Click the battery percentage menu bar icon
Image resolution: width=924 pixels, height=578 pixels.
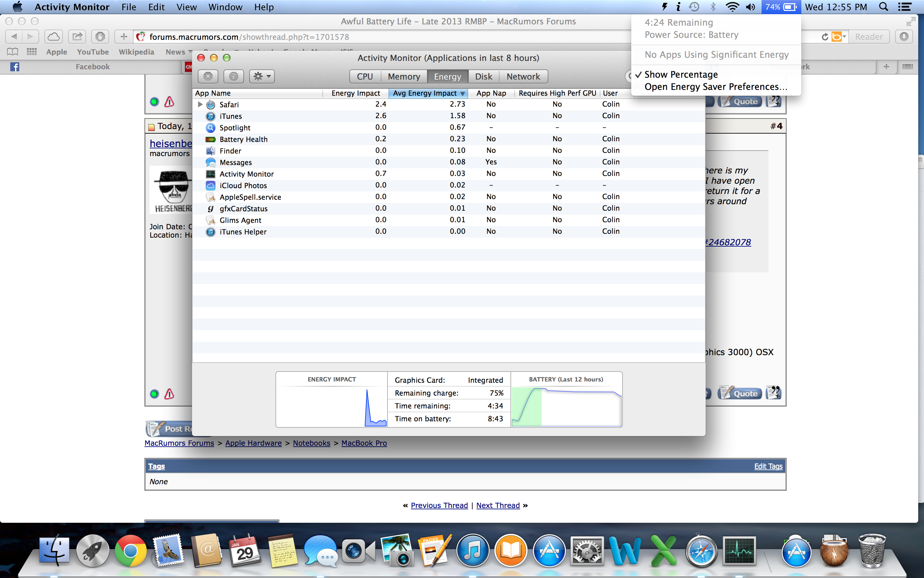pyautogui.click(x=781, y=7)
